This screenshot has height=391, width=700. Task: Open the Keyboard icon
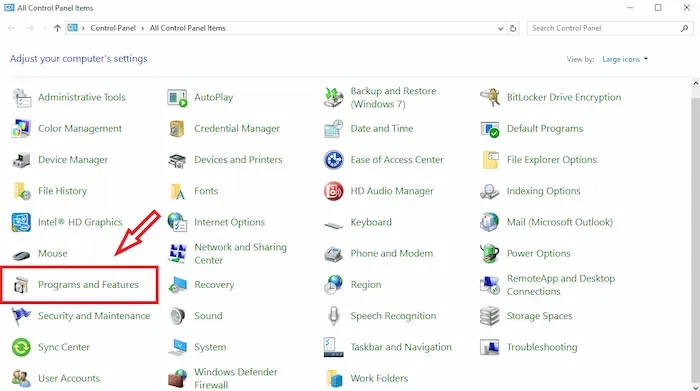pos(333,225)
